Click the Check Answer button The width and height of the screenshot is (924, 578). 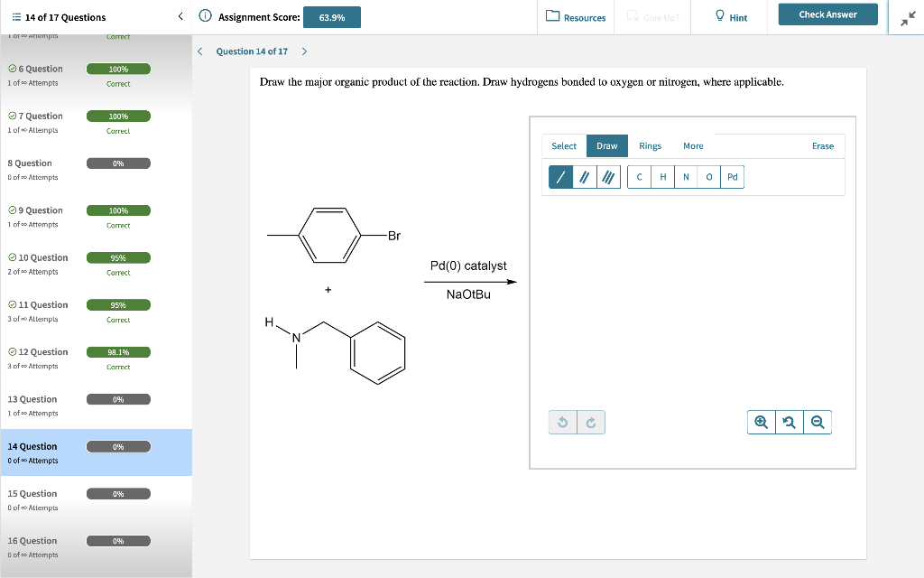point(827,14)
